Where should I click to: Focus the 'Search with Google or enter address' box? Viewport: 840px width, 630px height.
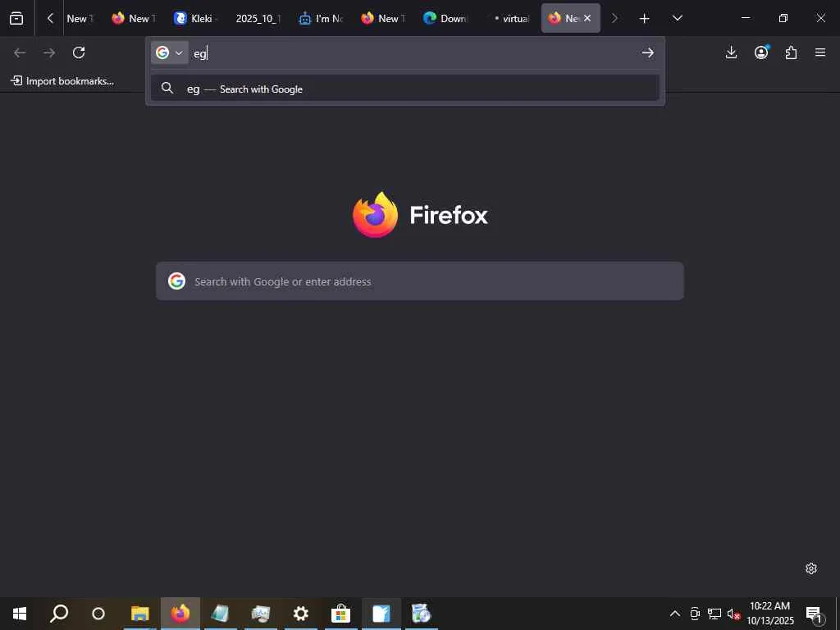pyautogui.click(x=419, y=281)
